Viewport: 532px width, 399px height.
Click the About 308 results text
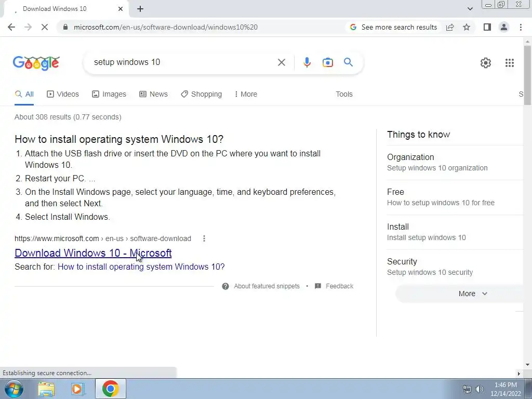tap(68, 117)
